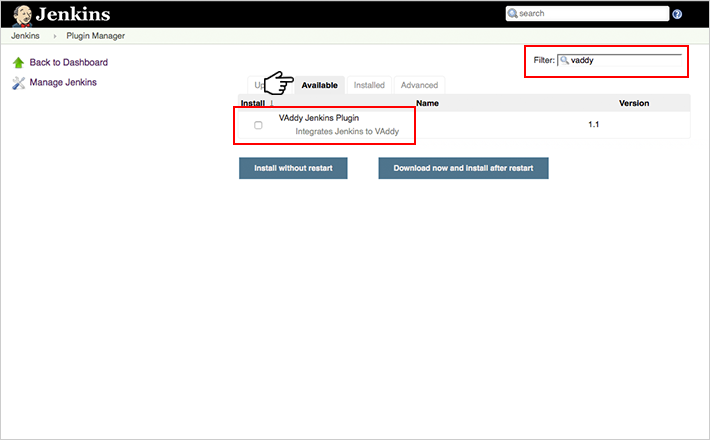Open the Manage Jenkins link
Viewport: 710px width, 440px height.
click(x=63, y=82)
